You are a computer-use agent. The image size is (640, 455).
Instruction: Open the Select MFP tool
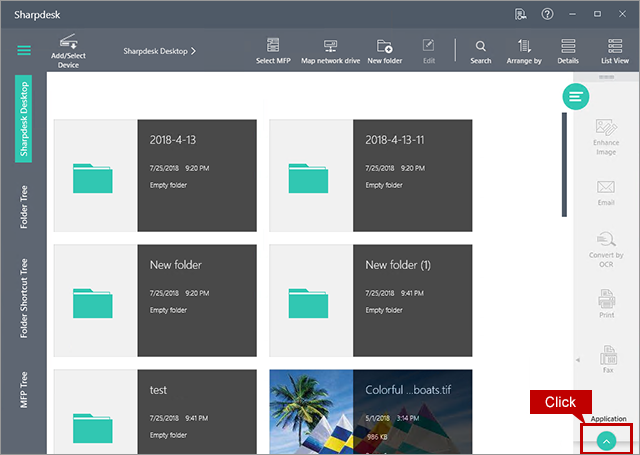[272, 46]
